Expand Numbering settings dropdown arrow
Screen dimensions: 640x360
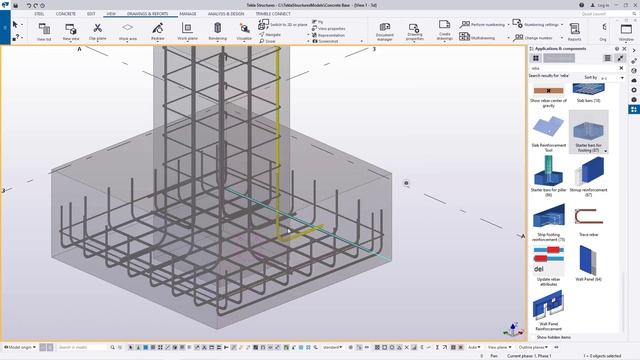(x=562, y=24)
